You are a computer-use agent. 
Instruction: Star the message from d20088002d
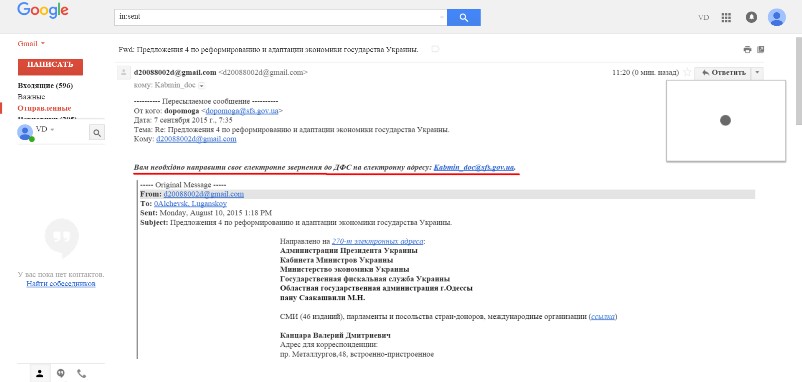coord(687,73)
